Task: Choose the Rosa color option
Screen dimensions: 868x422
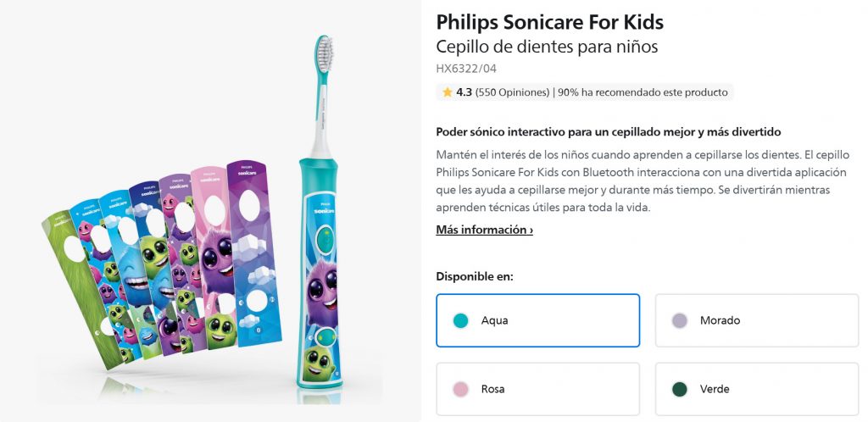Action: [537, 389]
